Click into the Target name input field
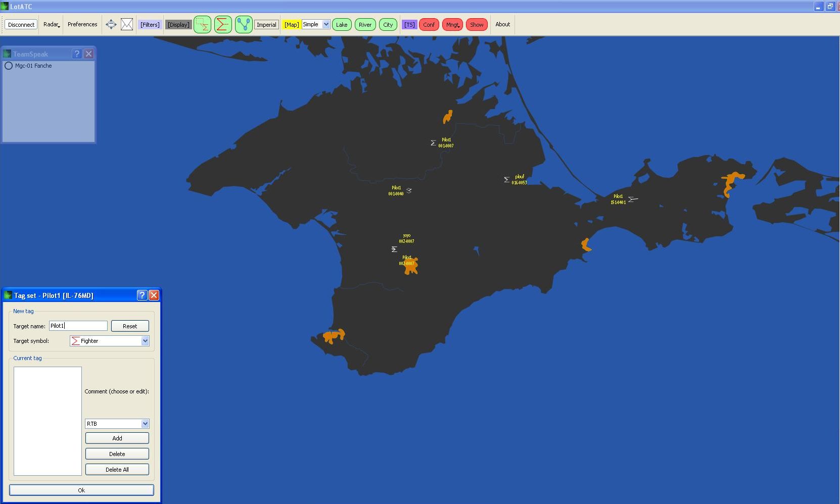840x504 pixels. 78,326
